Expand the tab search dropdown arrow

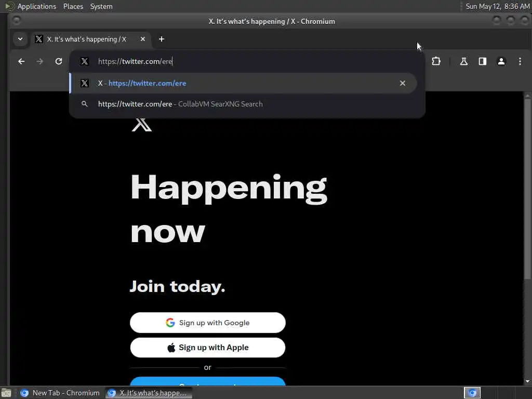click(20, 39)
